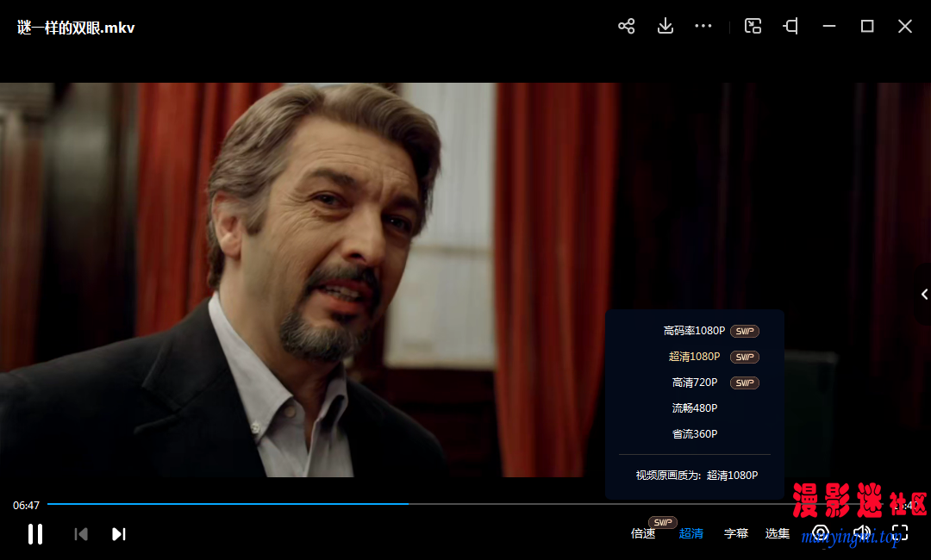Image resolution: width=931 pixels, height=560 pixels.
Task: Click the SVIP badge next to 高清720P
Action: pyautogui.click(x=745, y=383)
